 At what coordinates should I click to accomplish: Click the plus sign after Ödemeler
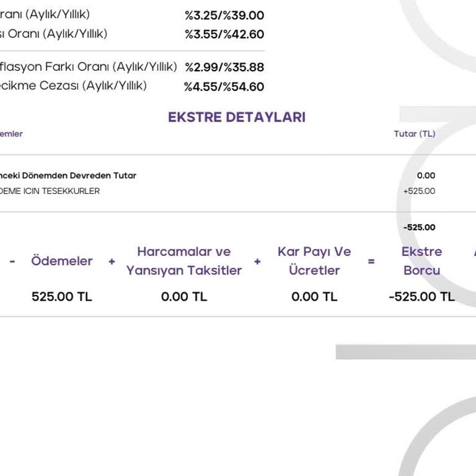tap(112, 262)
